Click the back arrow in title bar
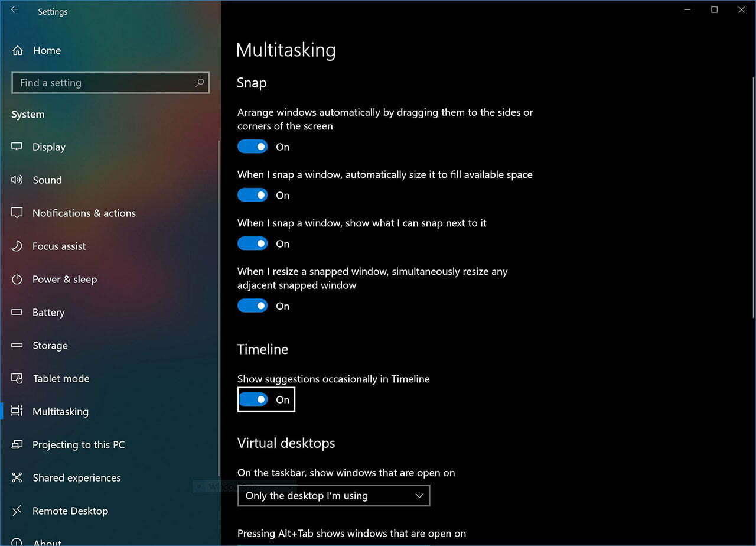The image size is (756, 546). pos(14,9)
